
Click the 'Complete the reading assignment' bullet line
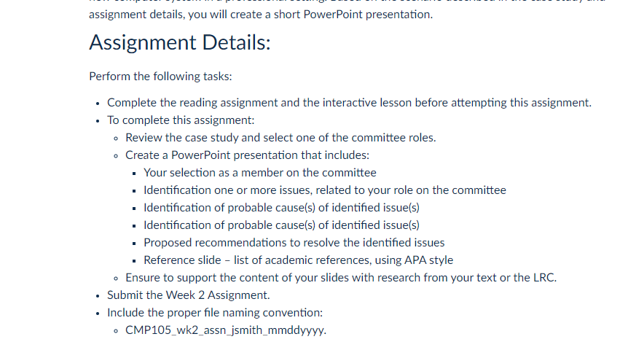[x=350, y=102]
